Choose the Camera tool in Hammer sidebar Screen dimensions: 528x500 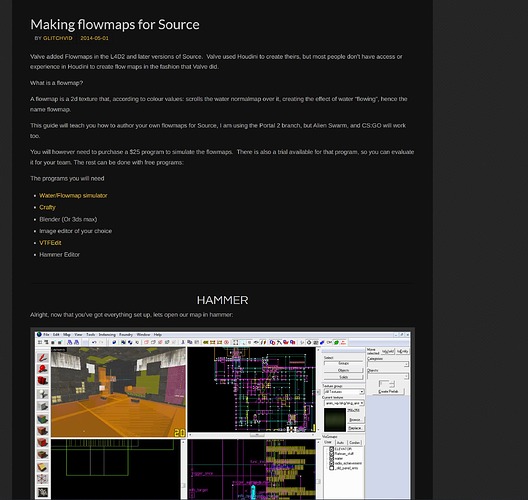pos(42,381)
